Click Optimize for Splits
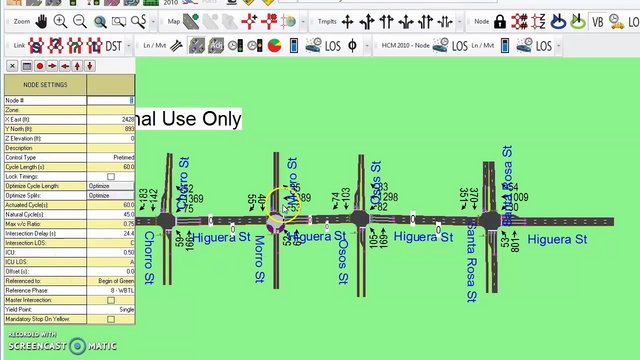Viewport: 640px width, 360px height. pos(111,196)
